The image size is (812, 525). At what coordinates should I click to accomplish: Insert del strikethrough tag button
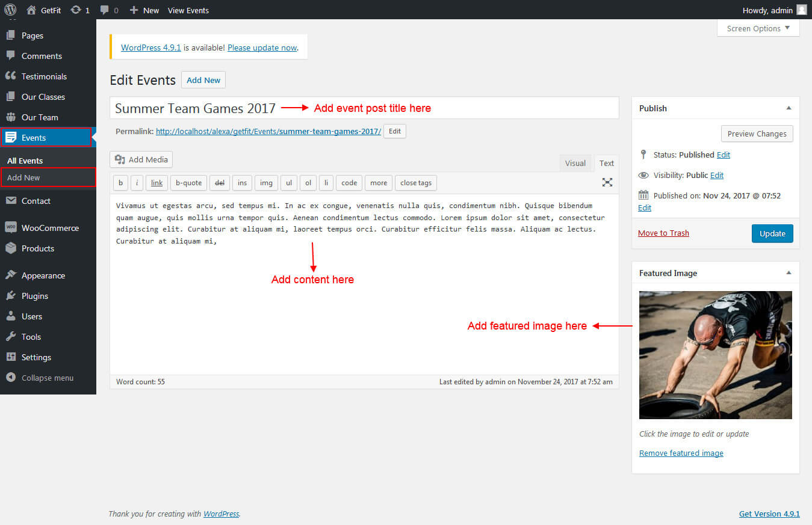220,183
